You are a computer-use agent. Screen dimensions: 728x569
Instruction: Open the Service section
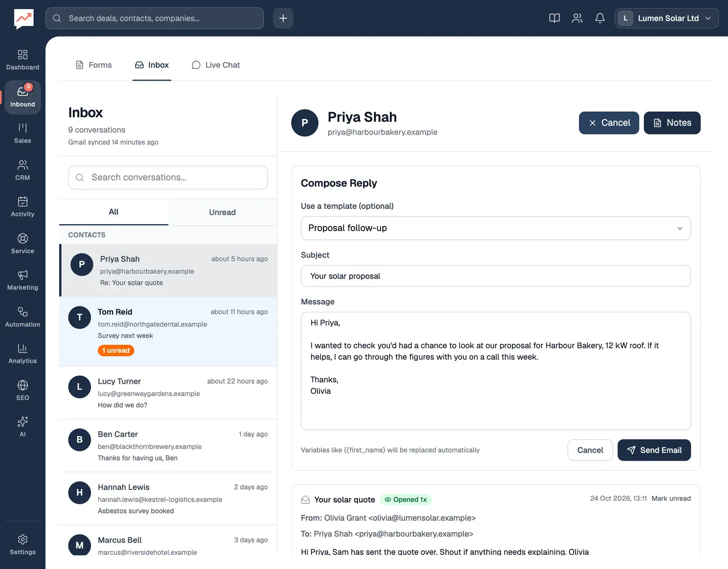tap(22, 244)
